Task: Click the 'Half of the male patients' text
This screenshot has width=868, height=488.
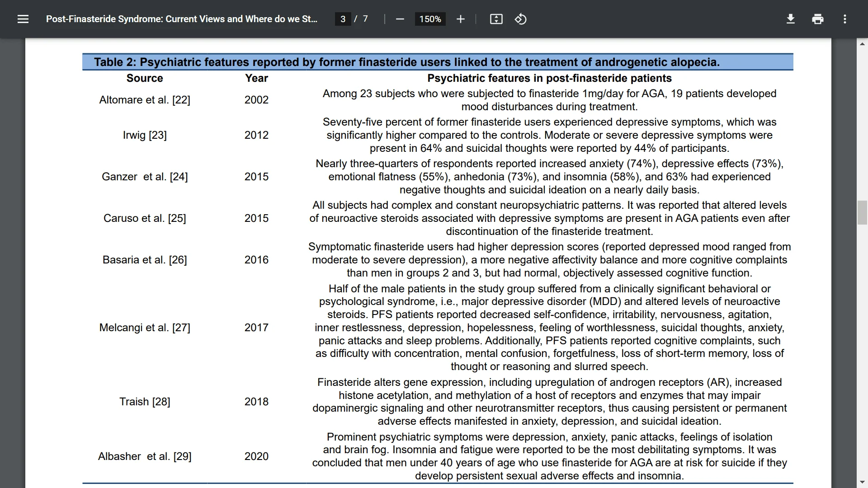Action: [x=549, y=328]
